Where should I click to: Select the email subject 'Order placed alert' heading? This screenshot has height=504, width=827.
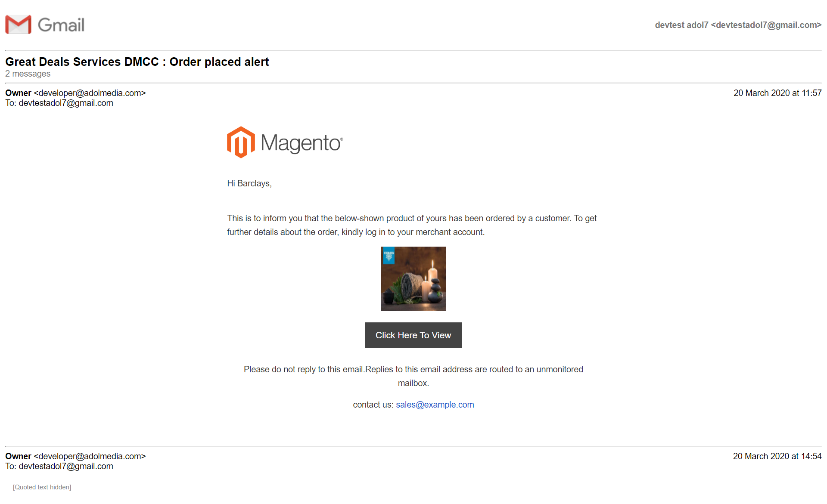[137, 62]
